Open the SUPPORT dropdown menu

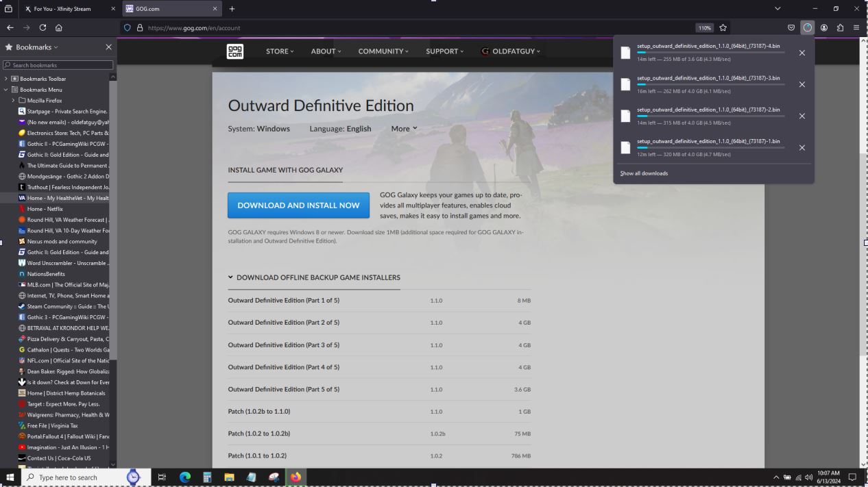[444, 51]
